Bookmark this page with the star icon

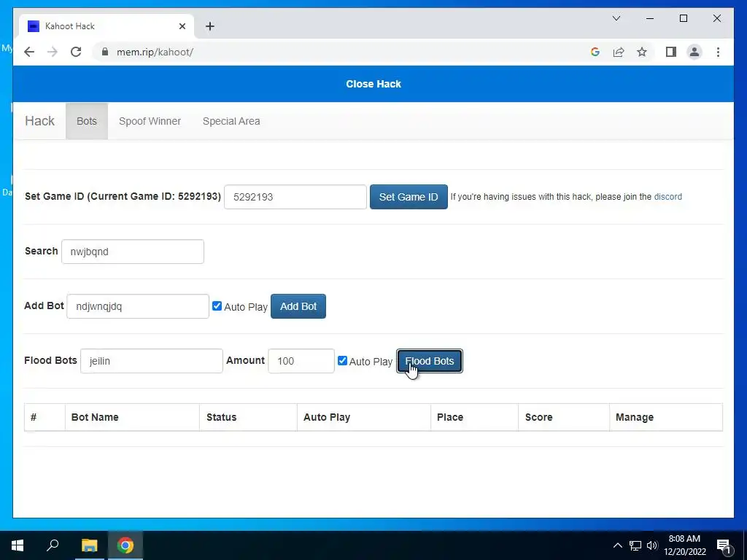coord(642,52)
